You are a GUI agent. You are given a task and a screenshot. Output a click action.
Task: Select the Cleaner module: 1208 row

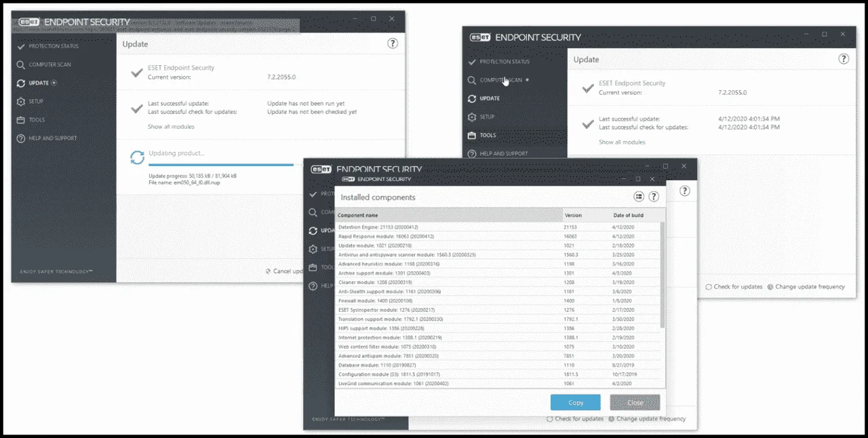click(498, 281)
